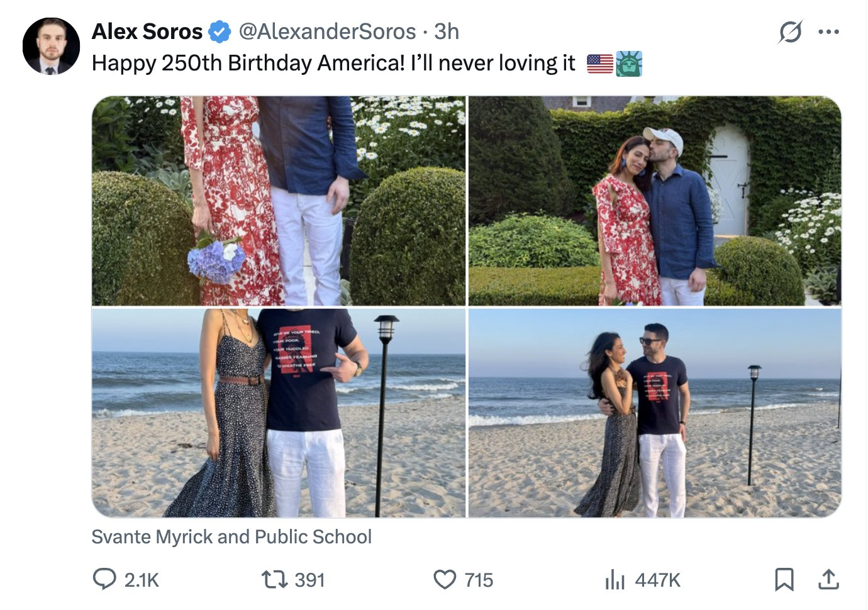868x610 pixels.
Task: Click the Svante Myrick and Public School tag
Action: (x=231, y=536)
